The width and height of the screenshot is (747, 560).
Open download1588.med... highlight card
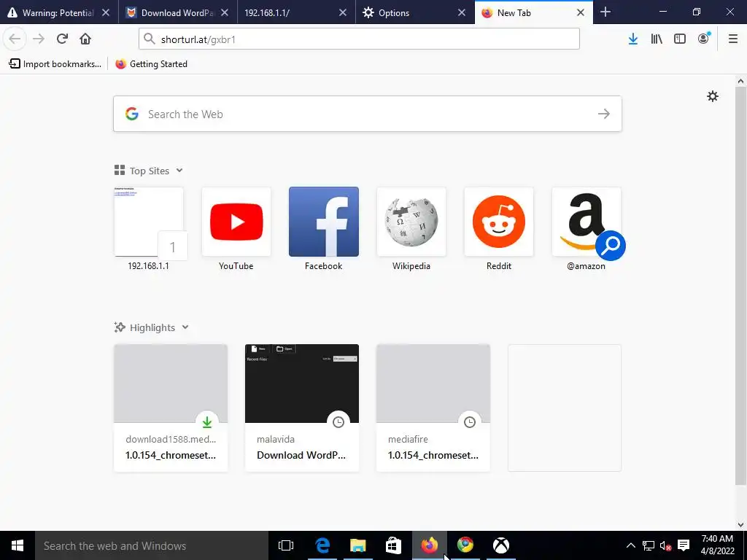[171, 408]
